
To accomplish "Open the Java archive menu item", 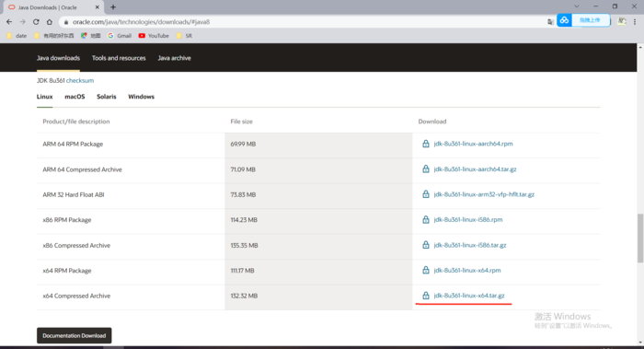I will coord(174,58).
